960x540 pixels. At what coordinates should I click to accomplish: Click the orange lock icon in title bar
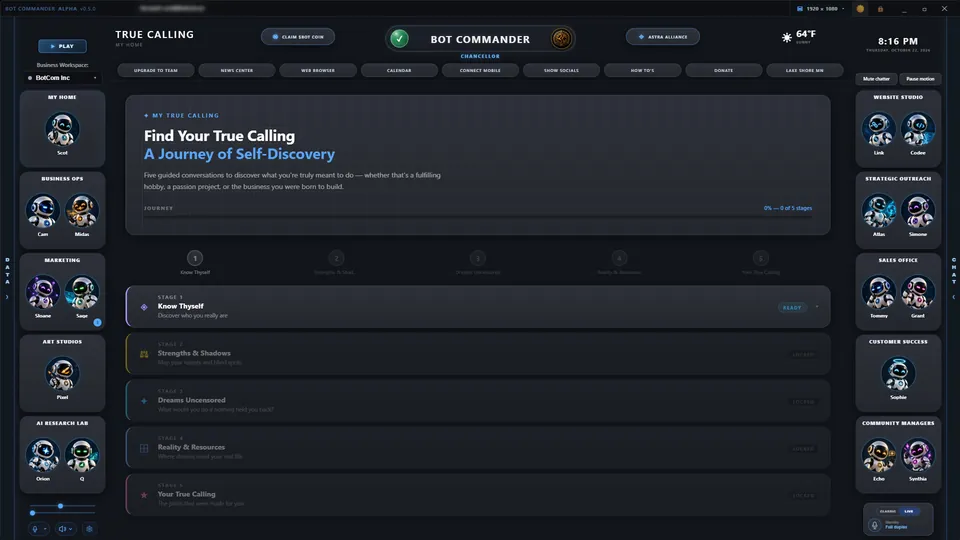tap(880, 9)
